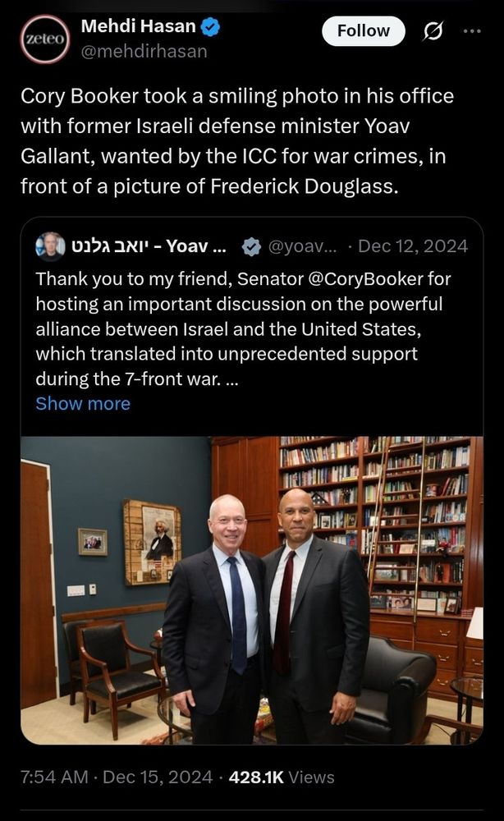Open the photo of two men in office
The image size is (504, 821).
tap(252, 590)
